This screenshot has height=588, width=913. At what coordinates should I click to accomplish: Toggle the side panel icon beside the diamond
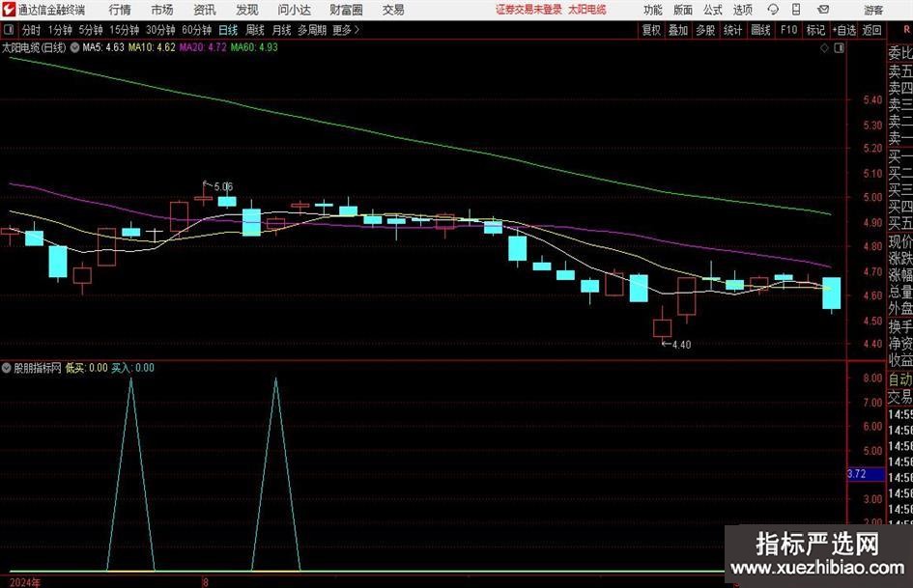pyautogui.click(x=839, y=48)
